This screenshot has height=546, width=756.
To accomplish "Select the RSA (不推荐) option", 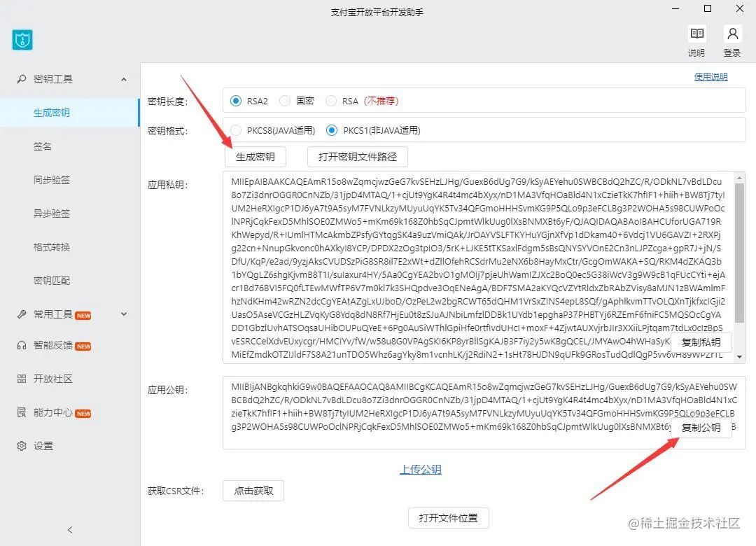I will [x=331, y=101].
